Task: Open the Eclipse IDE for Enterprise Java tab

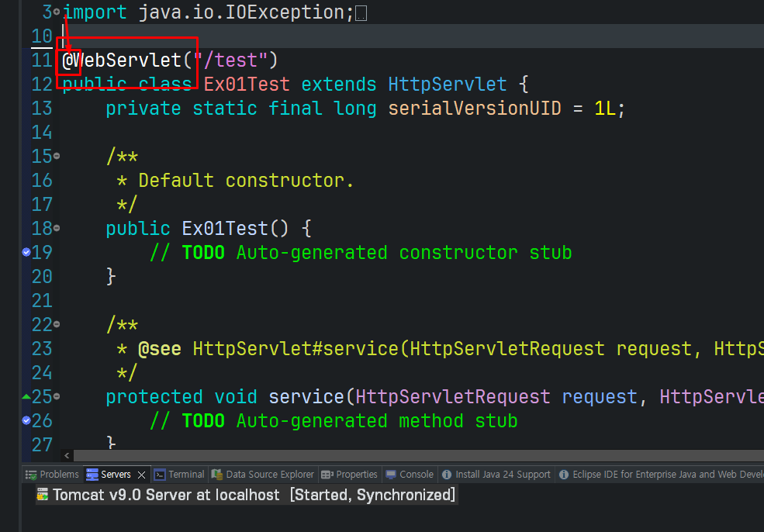Action: click(662, 474)
